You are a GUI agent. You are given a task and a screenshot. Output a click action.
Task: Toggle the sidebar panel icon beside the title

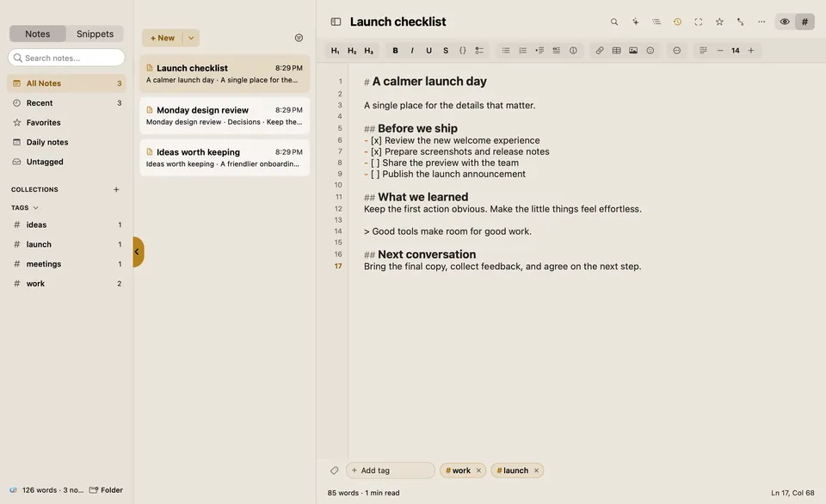tap(336, 22)
